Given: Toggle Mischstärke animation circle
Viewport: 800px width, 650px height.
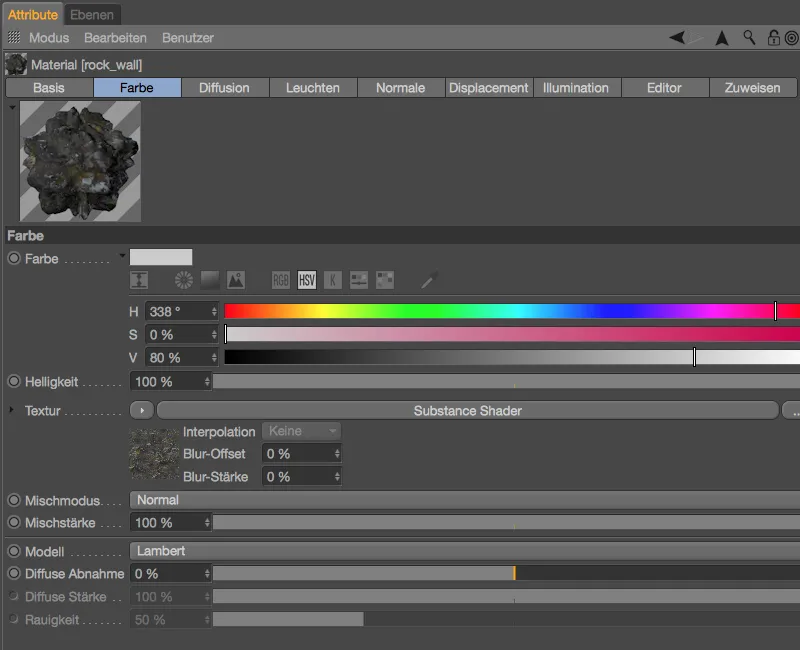Looking at the screenshot, I should point(14,522).
